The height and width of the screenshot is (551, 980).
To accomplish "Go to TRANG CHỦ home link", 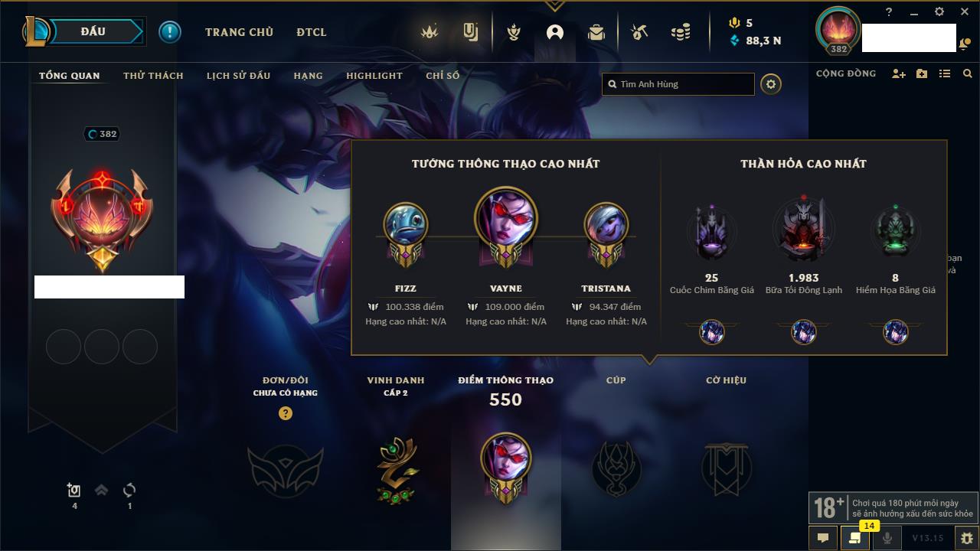I will point(239,32).
